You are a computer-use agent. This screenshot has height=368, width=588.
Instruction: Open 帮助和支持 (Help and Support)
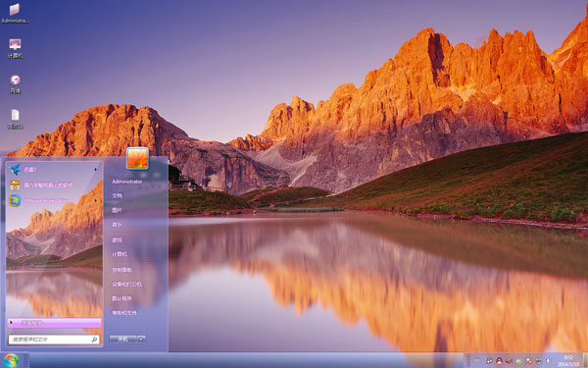pyautogui.click(x=124, y=313)
